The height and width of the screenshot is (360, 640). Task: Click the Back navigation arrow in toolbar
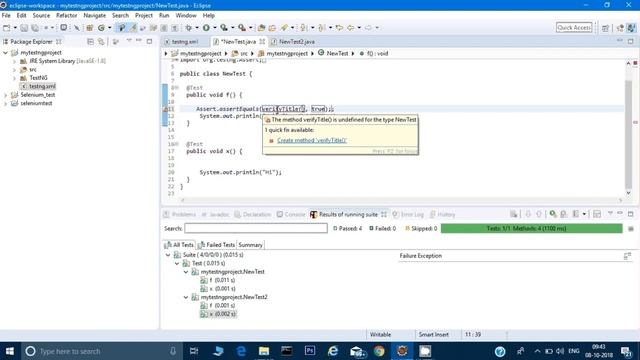351,28
